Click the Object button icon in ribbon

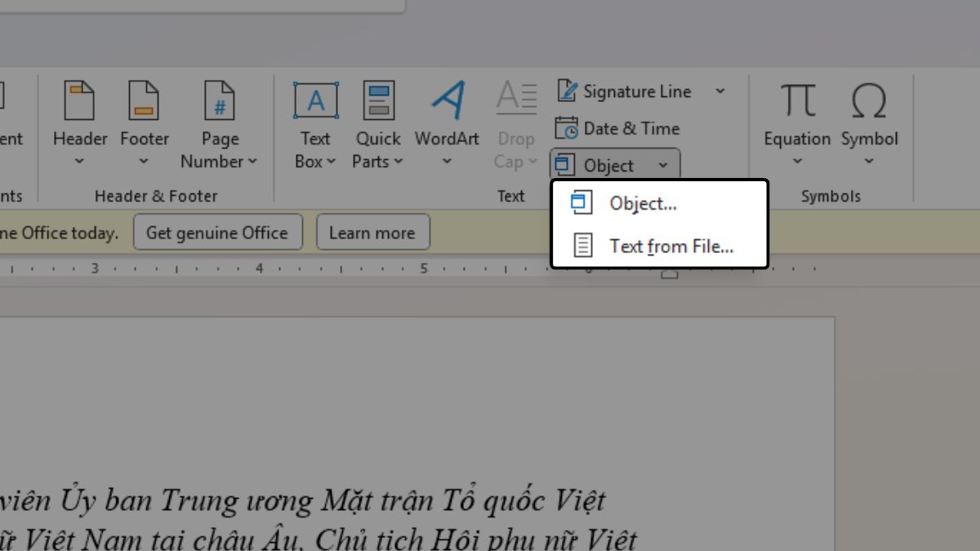tap(564, 166)
